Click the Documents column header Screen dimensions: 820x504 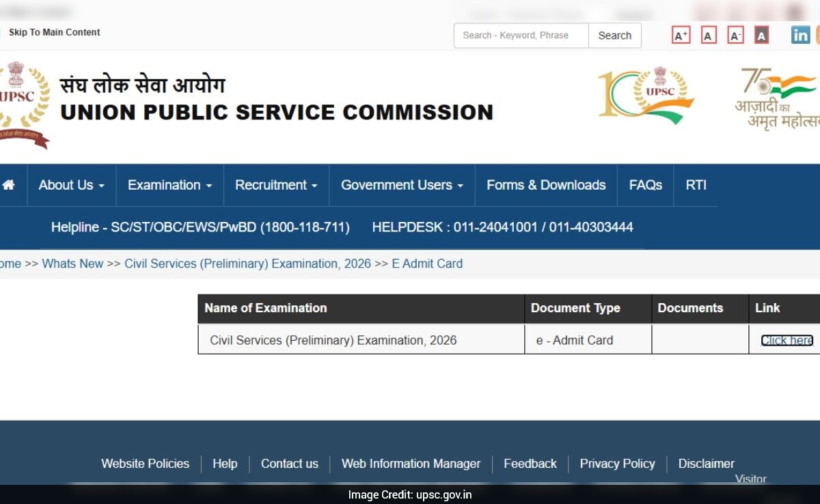(x=700, y=308)
